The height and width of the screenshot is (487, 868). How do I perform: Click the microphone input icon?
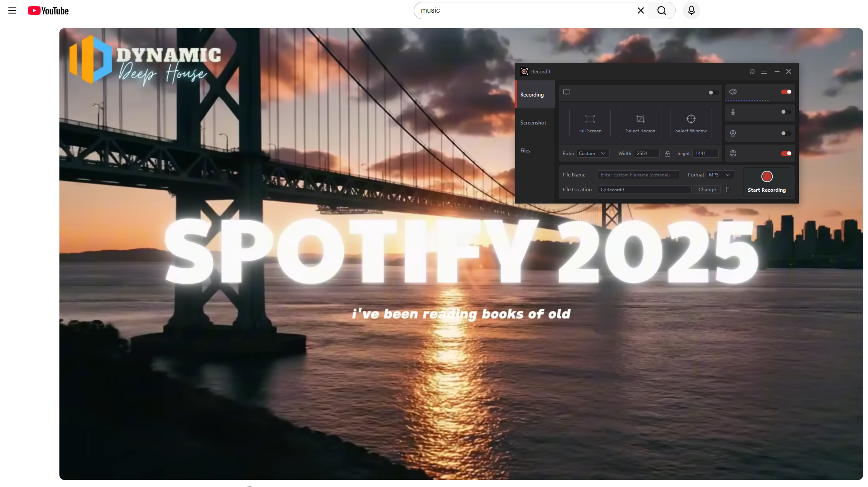pyautogui.click(x=733, y=112)
